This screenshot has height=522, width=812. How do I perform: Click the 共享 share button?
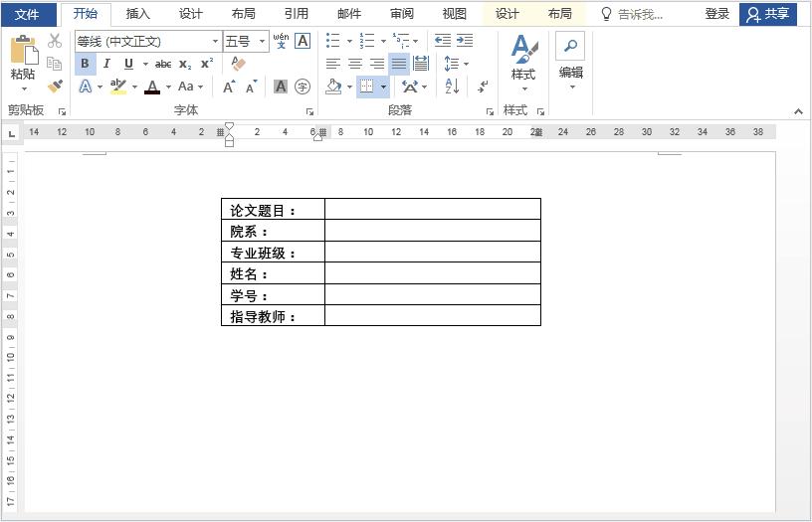768,14
